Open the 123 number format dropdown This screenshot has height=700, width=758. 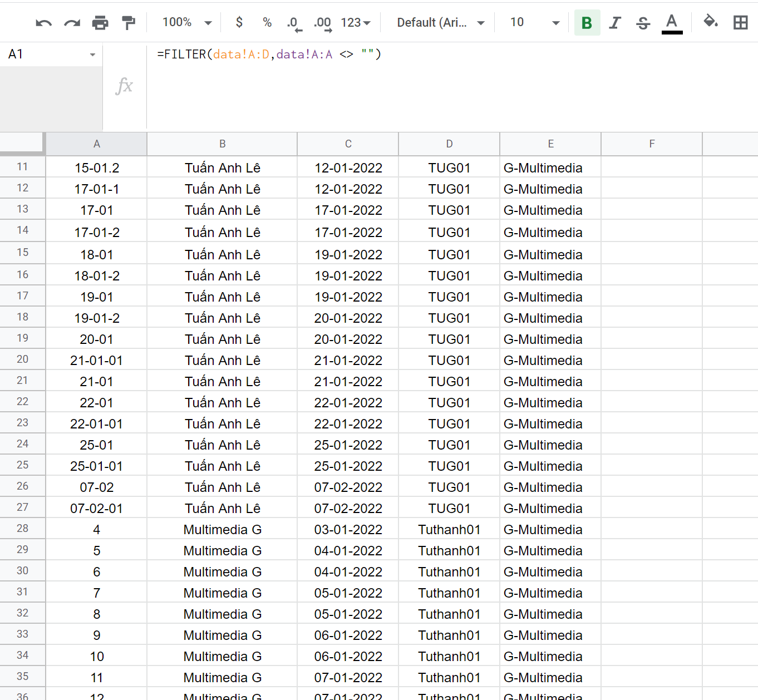coord(356,22)
